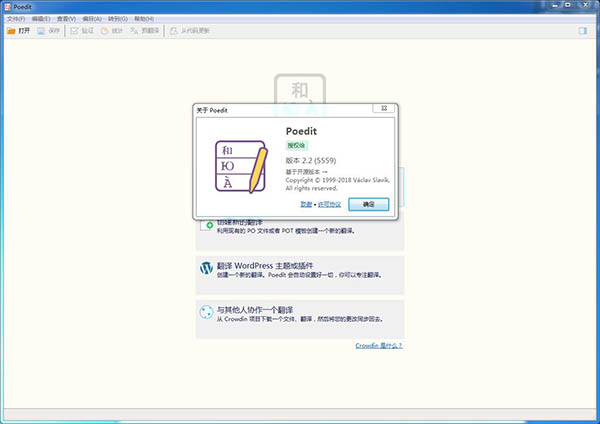Open the license agreement (许可协议) link
This screenshot has height=424, width=600.
pyautogui.click(x=329, y=204)
